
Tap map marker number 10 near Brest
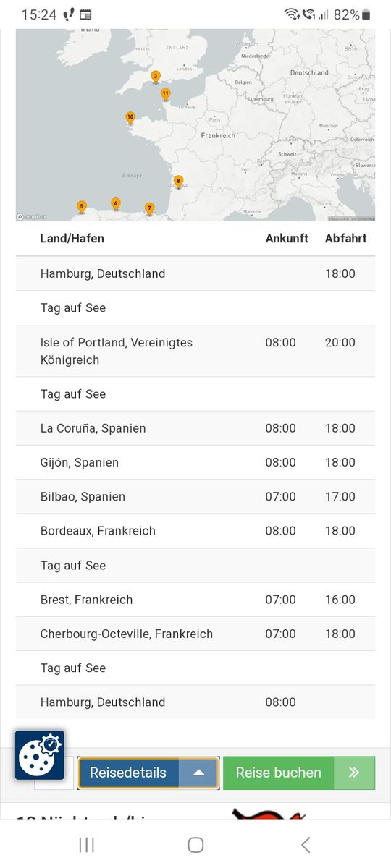(x=130, y=117)
